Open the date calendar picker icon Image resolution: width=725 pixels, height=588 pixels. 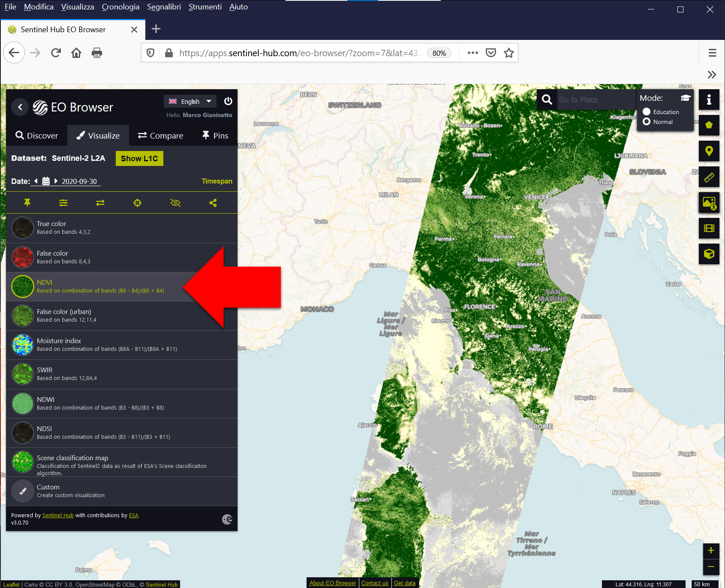click(x=46, y=181)
